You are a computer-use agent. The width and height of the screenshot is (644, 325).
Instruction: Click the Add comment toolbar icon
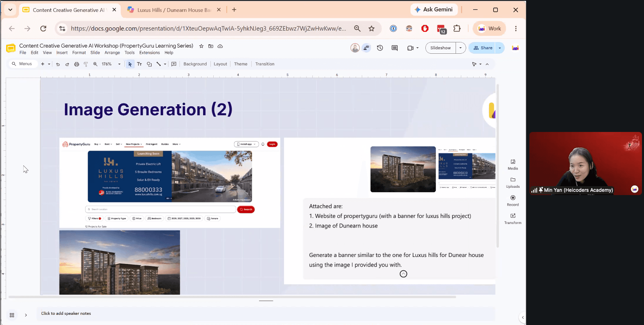174,64
